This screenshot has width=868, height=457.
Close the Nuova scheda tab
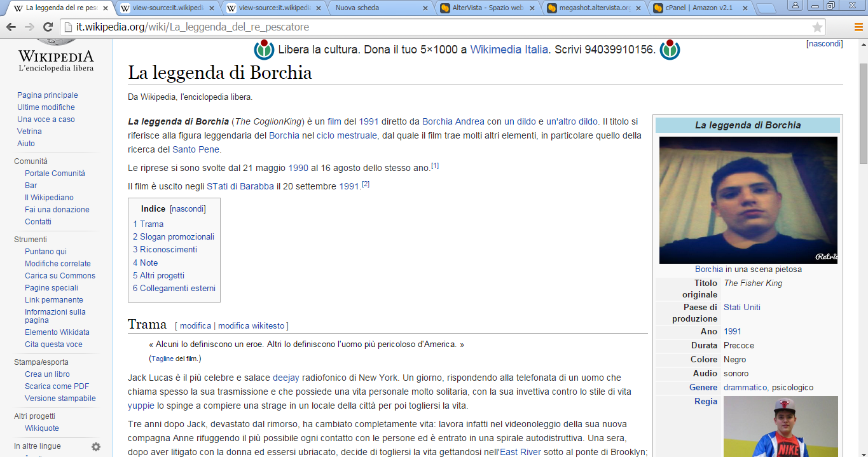click(x=425, y=8)
